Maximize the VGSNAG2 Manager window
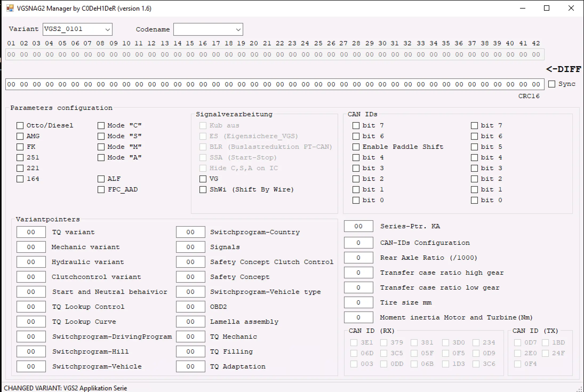584x392 pixels. [x=546, y=8]
